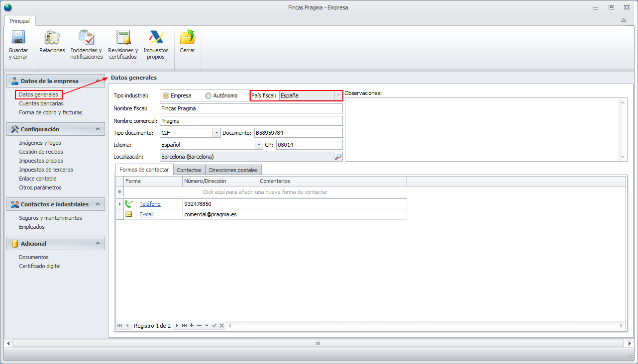Select the Autónomo radio button
Image resolution: width=638 pixels, height=364 pixels.
click(209, 95)
